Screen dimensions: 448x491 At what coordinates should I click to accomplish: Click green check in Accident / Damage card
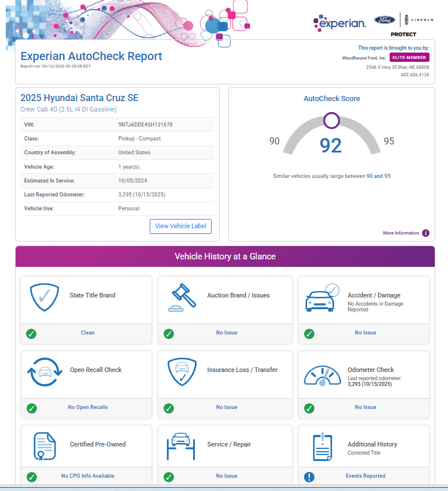click(x=309, y=334)
